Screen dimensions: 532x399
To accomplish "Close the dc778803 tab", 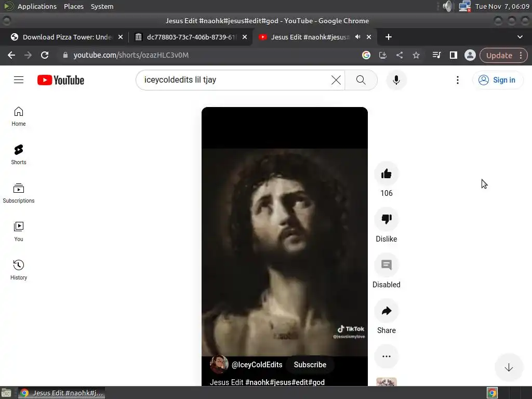I will click(245, 37).
